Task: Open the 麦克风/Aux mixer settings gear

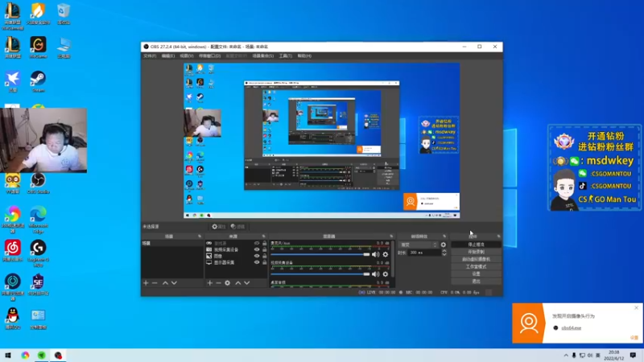Action: (x=386, y=254)
